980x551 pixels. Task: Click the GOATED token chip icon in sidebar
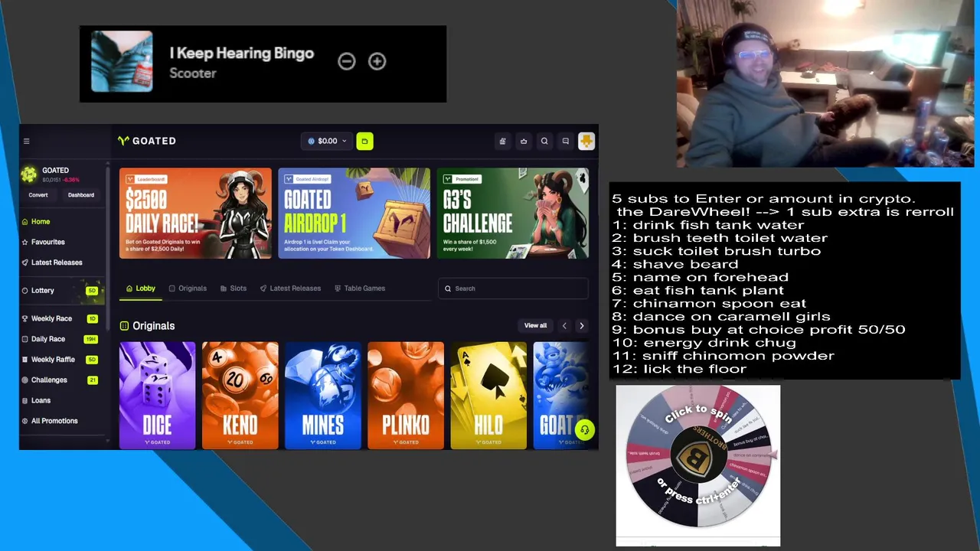(x=29, y=174)
